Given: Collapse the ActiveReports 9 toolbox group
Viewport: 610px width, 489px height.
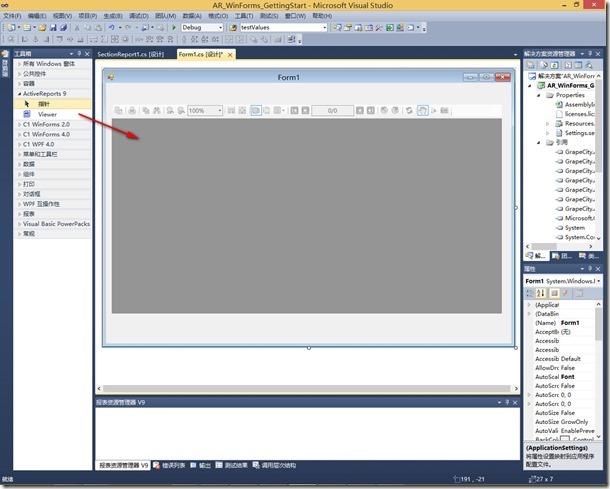Looking at the screenshot, I should pos(19,94).
